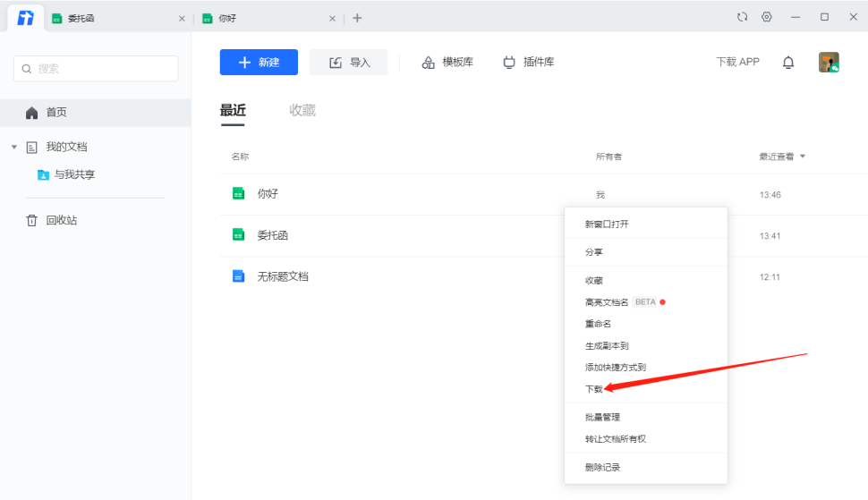Collapse the 我的文档 tree arrow

[14, 147]
